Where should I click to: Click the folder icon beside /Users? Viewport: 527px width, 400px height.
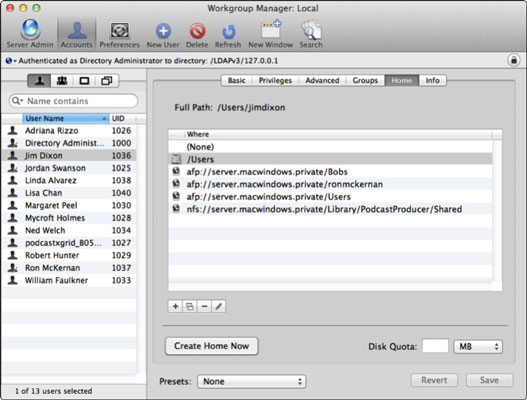click(x=176, y=159)
